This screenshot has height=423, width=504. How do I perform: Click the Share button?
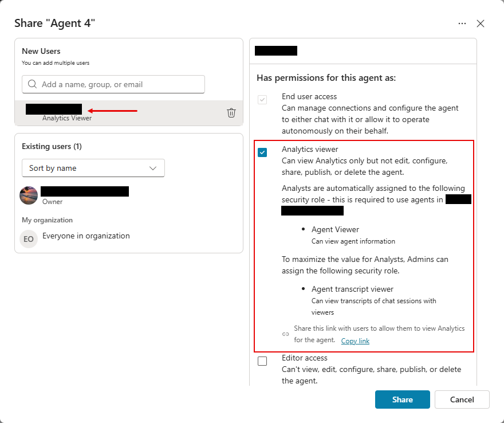tap(402, 399)
